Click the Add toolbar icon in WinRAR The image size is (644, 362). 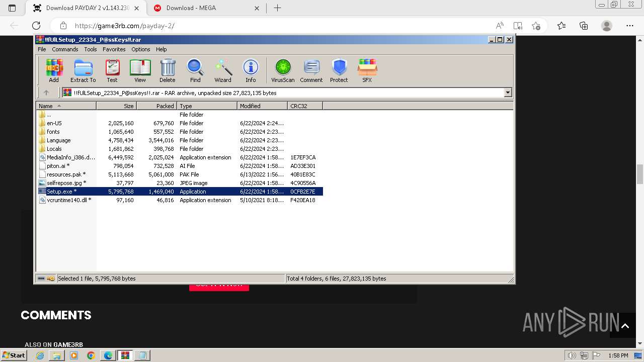(54, 70)
